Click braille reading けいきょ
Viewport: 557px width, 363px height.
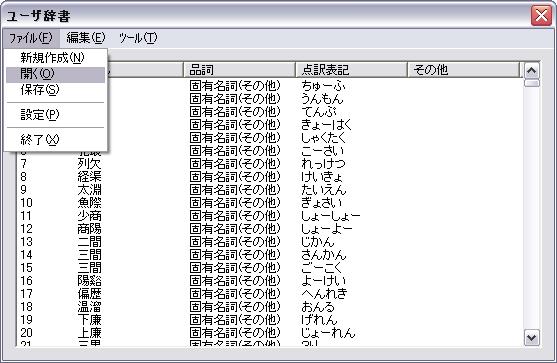tap(322, 177)
